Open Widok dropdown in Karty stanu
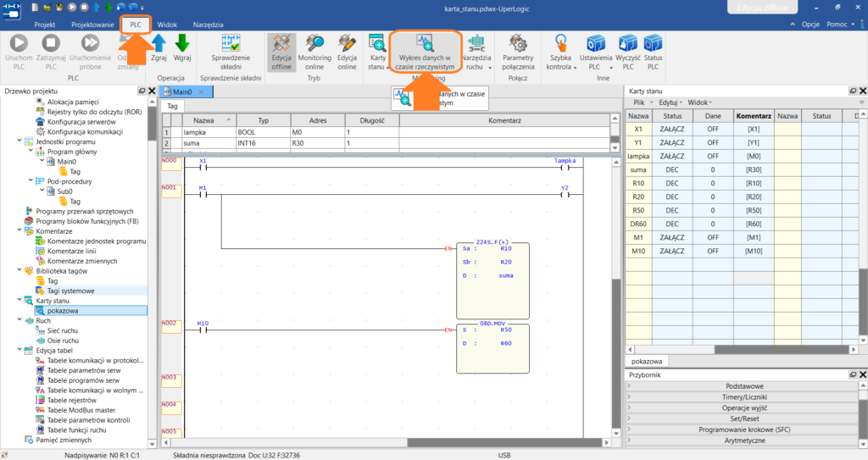 (x=699, y=103)
